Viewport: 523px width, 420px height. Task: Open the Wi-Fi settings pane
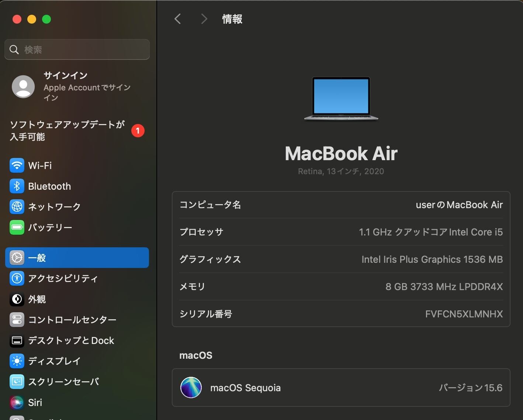click(77, 165)
